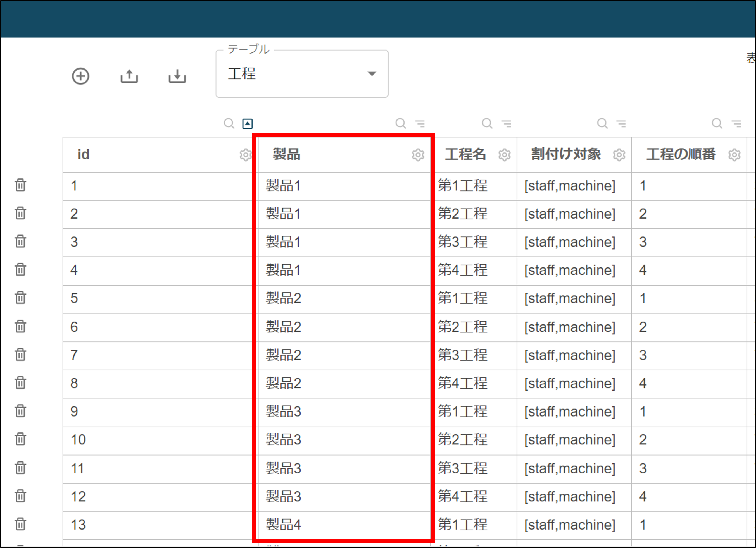Click sort icon above 割付け対象 column
Screen dimensions: 756x548
click(x=621, y=124)
